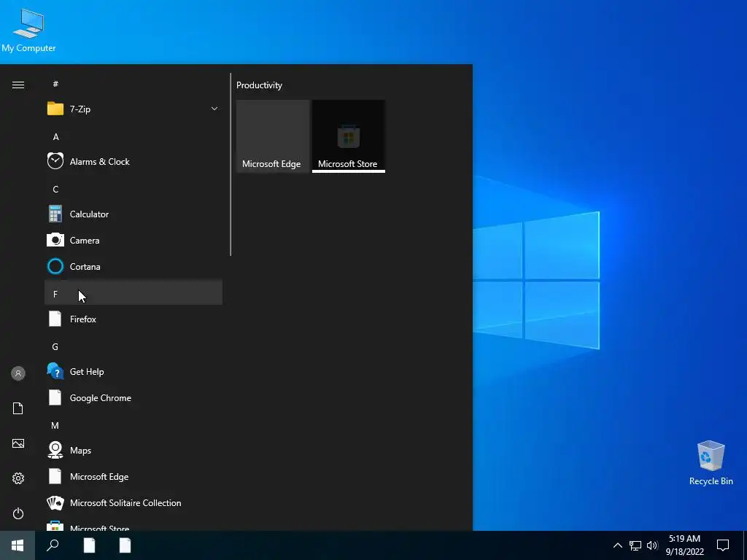Click the Windows Start button

tap(18, 545)
